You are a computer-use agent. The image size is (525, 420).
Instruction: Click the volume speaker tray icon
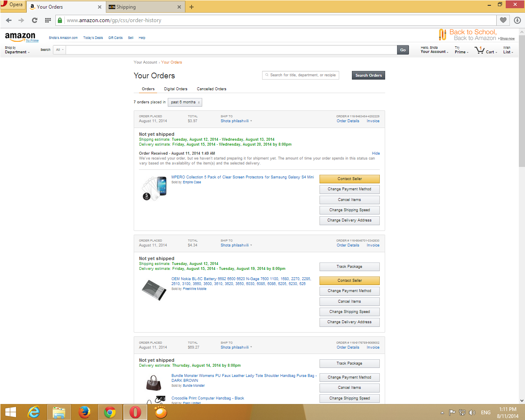472,413
